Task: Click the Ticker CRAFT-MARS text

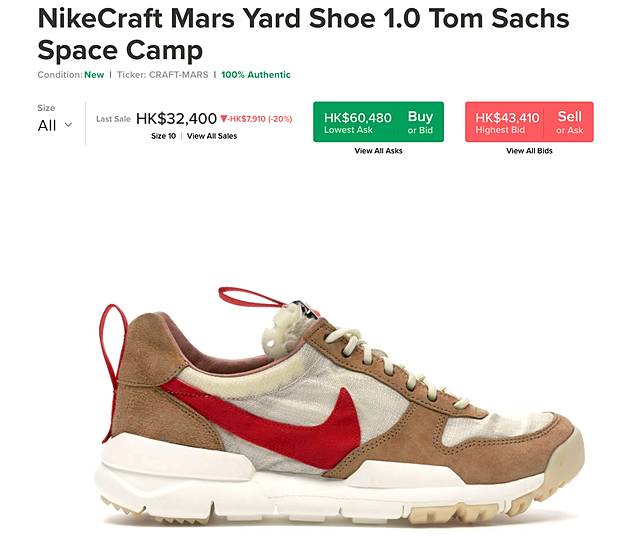Action: click(x=163, y=75)
